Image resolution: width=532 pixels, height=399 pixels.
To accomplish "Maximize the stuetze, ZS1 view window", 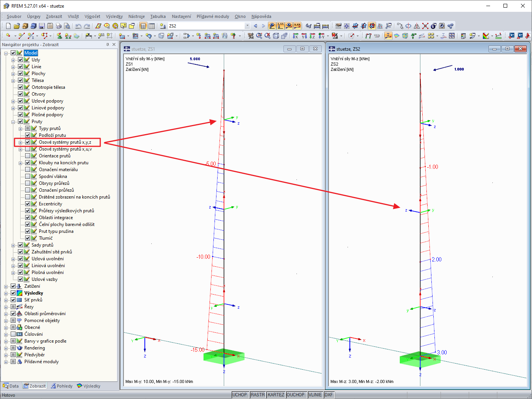I will click(303, 49).
